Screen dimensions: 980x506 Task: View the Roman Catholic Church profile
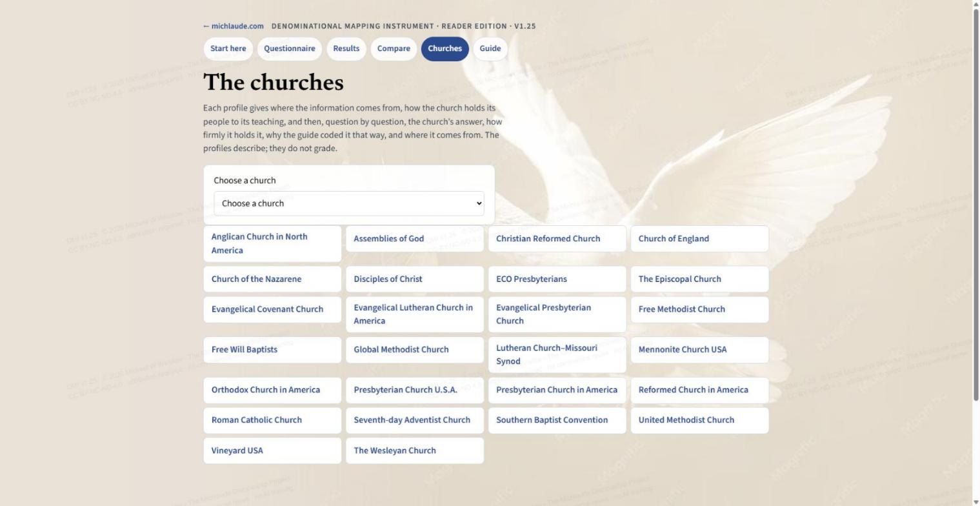(272, 420)
